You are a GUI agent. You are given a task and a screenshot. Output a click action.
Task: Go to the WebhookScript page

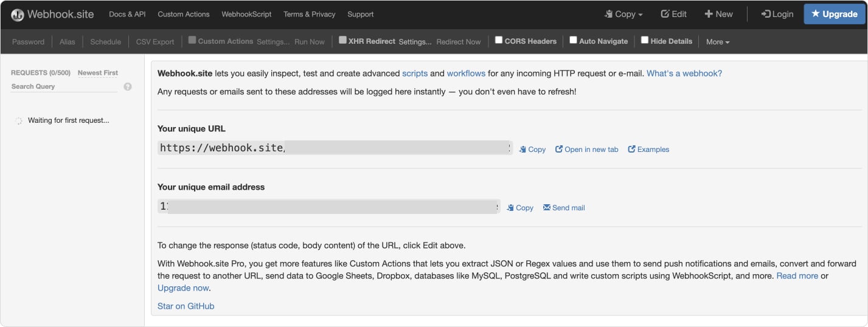(246, 14)
